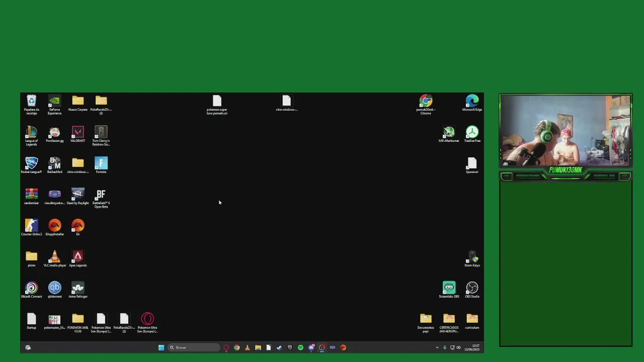Launch MSI Afterburner shortcut
Image resolution: width=644 pixels, height=362 pixels.
pos(449,134)
